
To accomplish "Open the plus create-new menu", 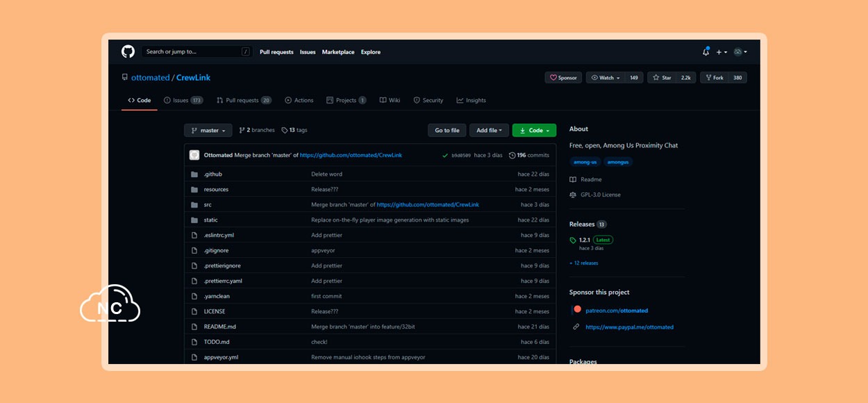I will click(721, 52).
